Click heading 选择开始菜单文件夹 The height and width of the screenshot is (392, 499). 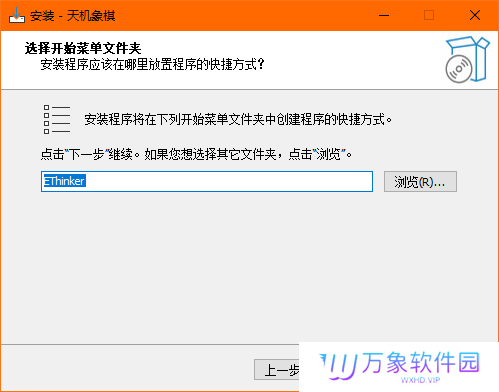pos(83,48)
